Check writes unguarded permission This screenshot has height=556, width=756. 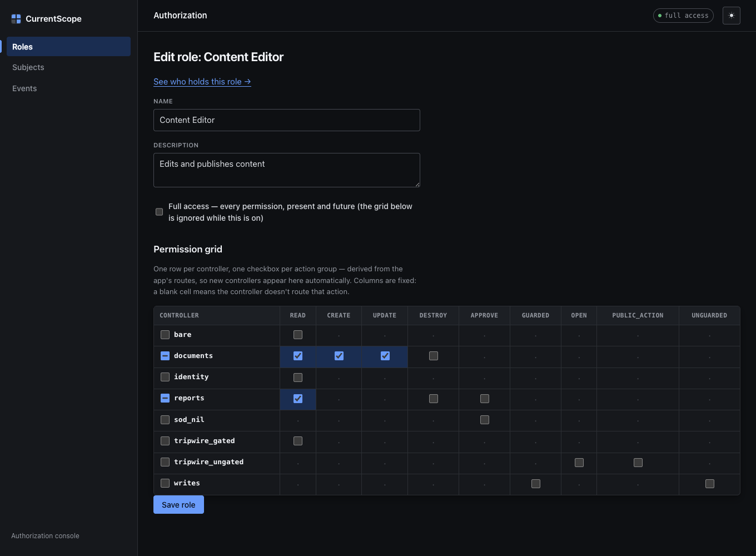pyautogui.click(x=710, y=484)
